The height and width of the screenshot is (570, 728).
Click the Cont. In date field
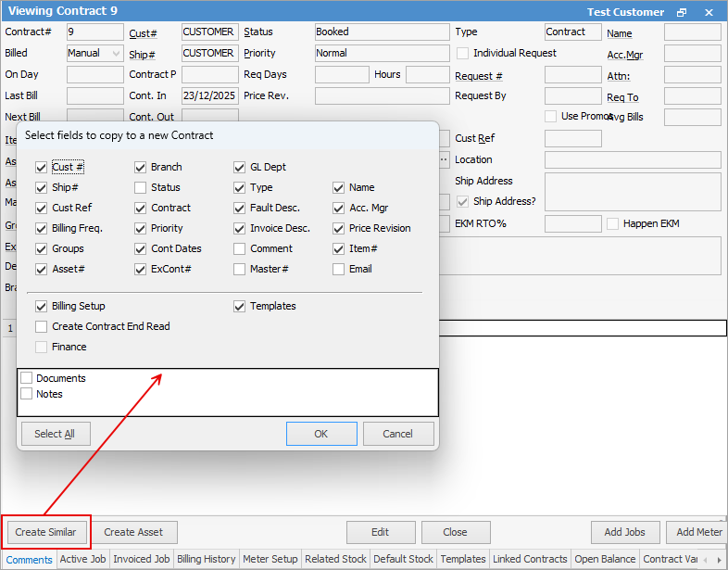point(210,96)
